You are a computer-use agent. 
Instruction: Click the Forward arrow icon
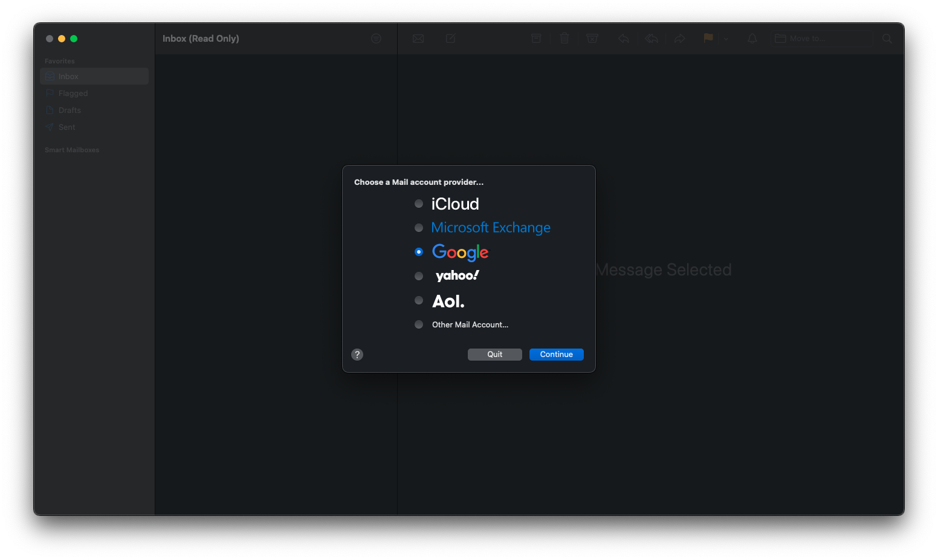[680, 39]
